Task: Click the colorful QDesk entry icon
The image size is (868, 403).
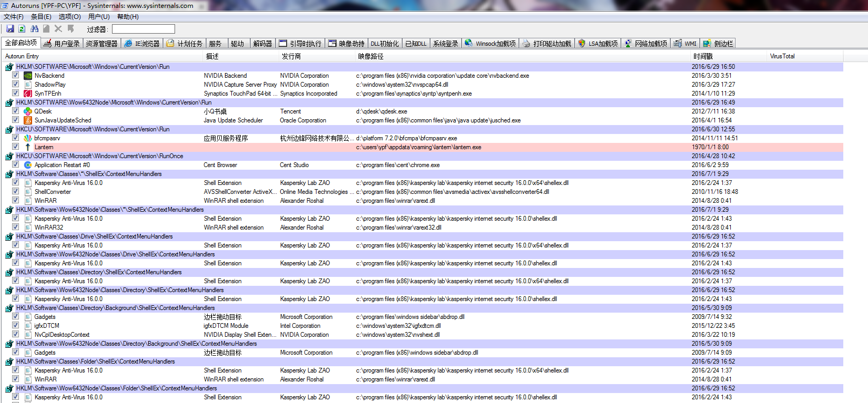Action: (x=28, y=111)
